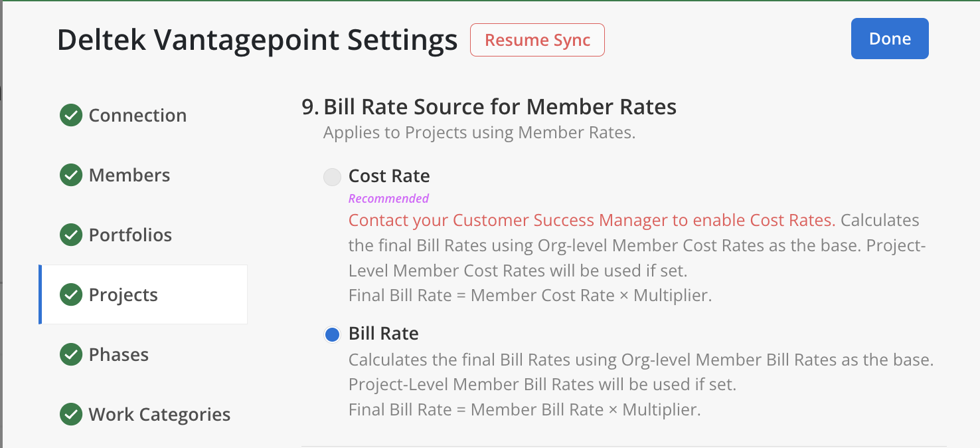Open the Phases settings tab
Image resolution: width=980 pixels, height=448 pixels.
coord(143,354)
